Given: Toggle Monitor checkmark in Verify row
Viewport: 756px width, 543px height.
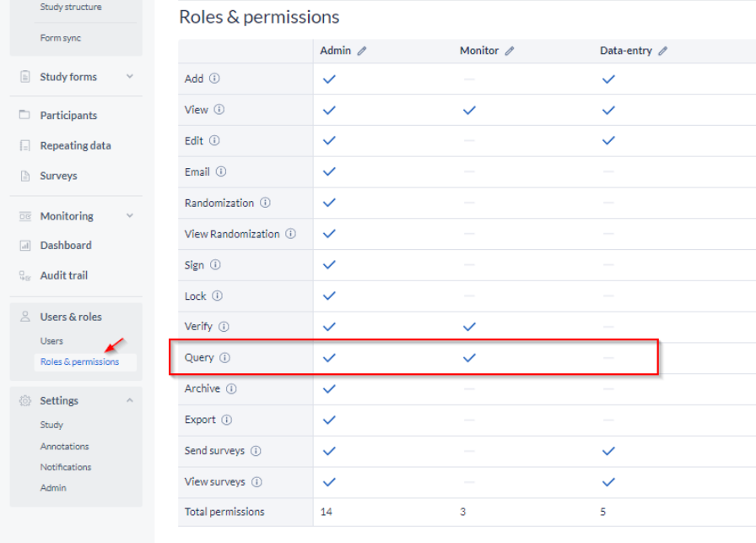Looking at the screenshot, I should point(469,327).
